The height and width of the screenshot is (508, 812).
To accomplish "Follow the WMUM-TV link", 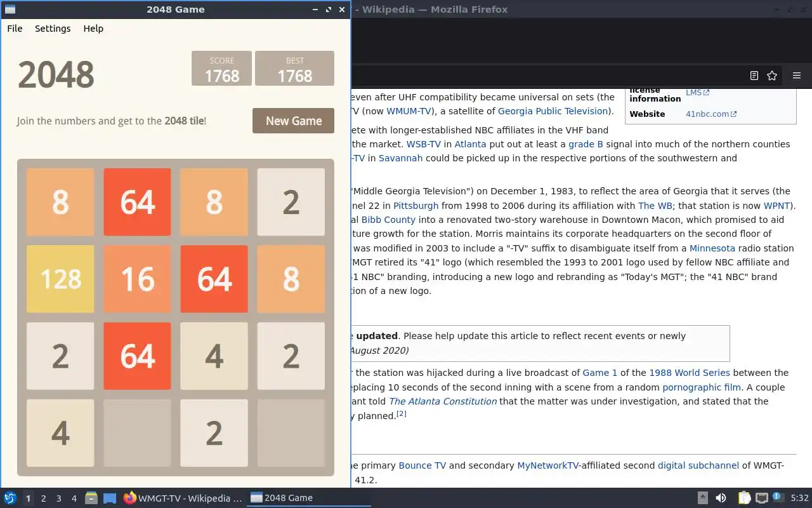I will coord(409,111).
